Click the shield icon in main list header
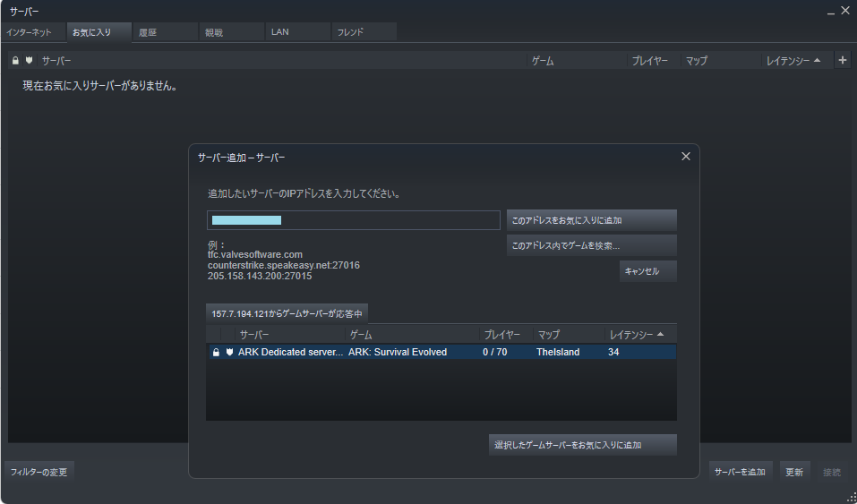857x504 pixels. click(x=30, y=61)
